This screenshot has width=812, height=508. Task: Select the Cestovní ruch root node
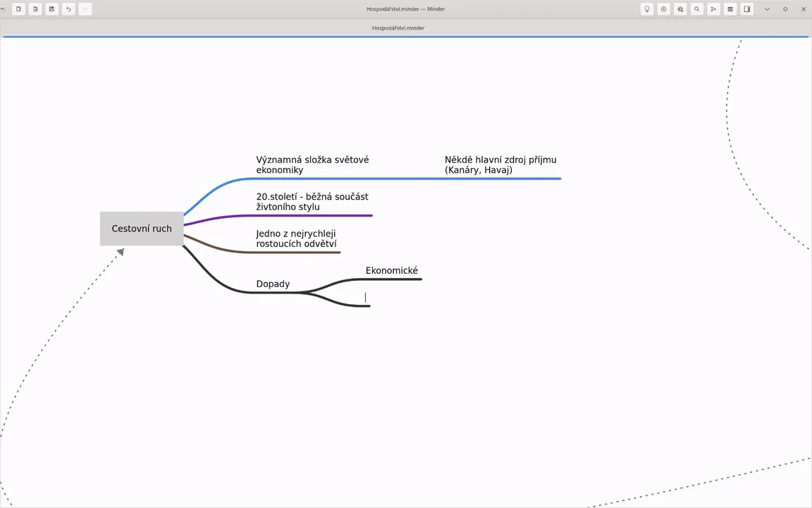[x=142, y=229]
